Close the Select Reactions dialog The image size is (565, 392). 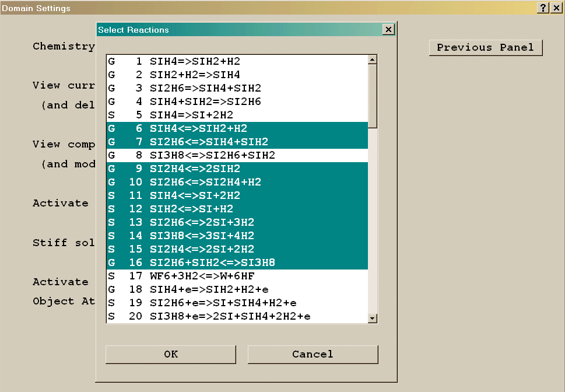[x=388, y=30]
